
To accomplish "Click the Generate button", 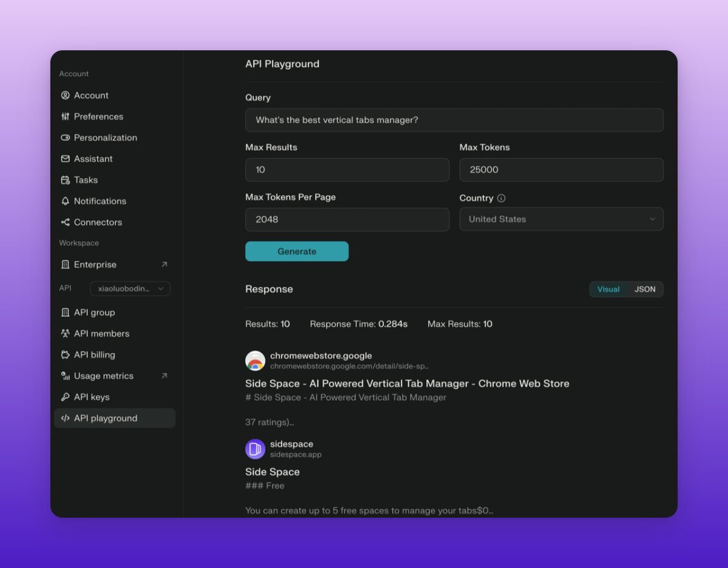I will tap(297, 251).
